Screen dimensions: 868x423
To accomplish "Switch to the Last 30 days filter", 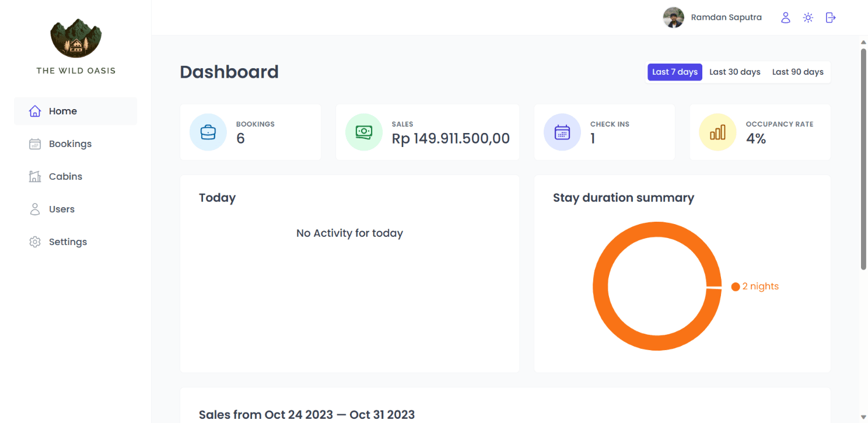I will coord(735,72).
